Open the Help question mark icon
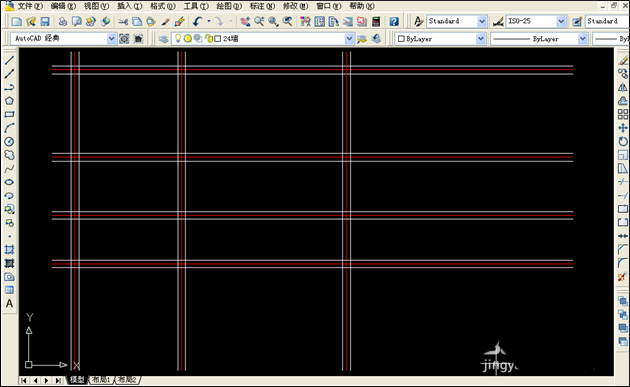 (394, 21)
